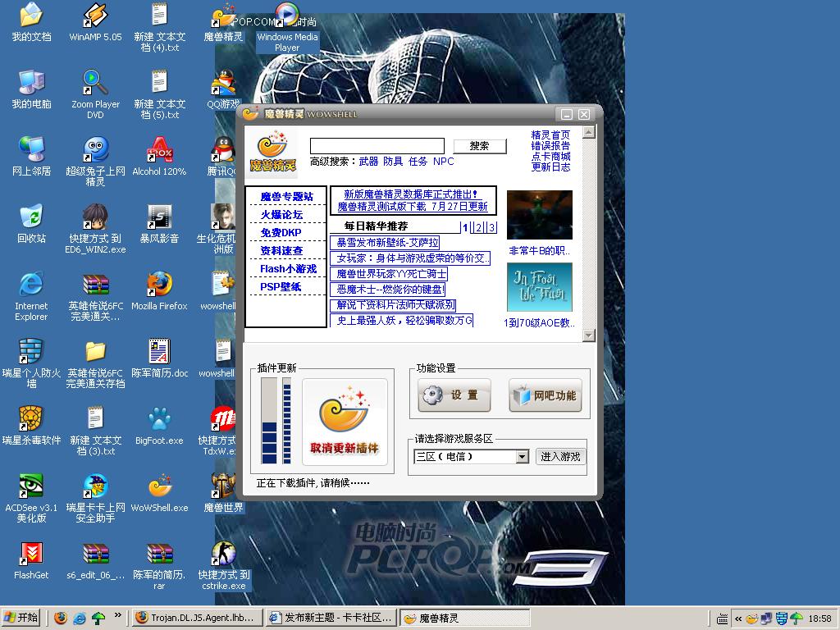Click the 取消更新插件 snail icon button
This screenshot has width=840, height=630.
(x=345, y=422)
